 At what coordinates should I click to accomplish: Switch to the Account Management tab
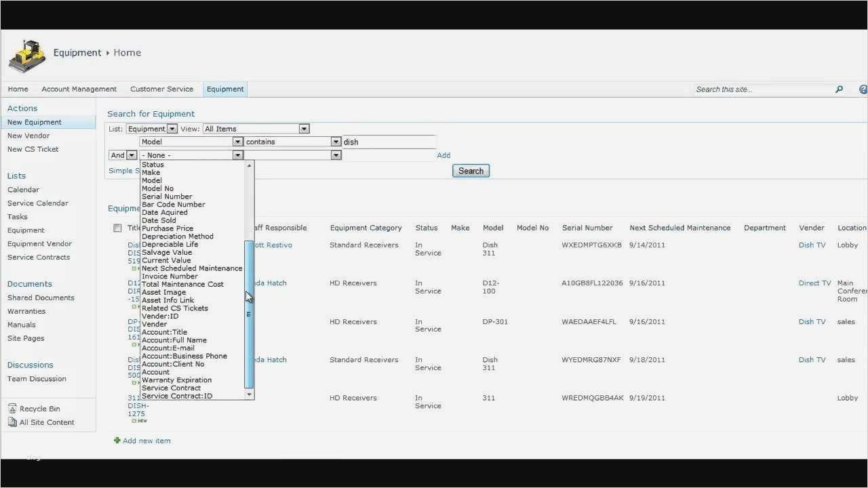point(79,89)
